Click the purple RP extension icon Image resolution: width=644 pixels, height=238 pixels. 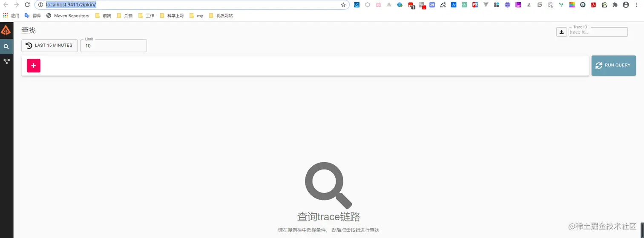518,5
